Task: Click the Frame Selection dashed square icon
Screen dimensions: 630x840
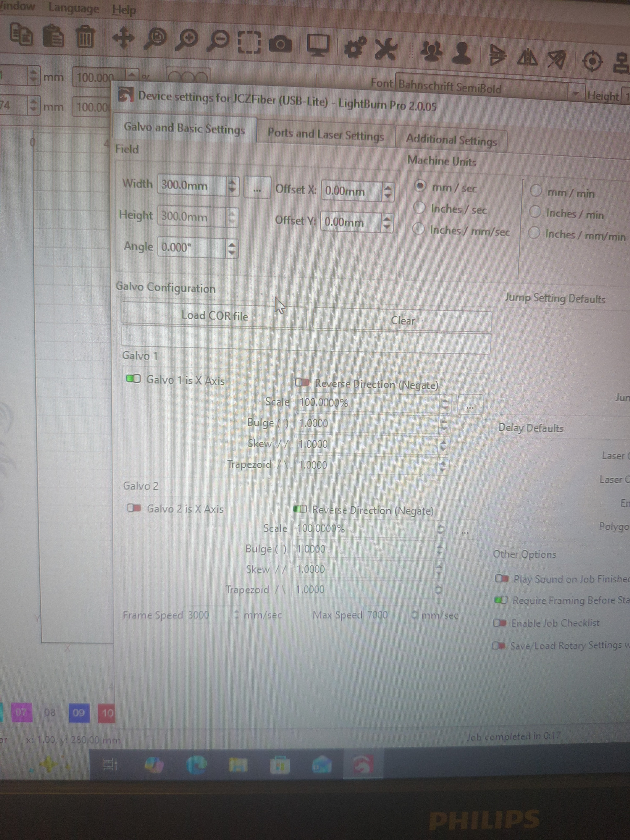Action: tap(249, 43)
